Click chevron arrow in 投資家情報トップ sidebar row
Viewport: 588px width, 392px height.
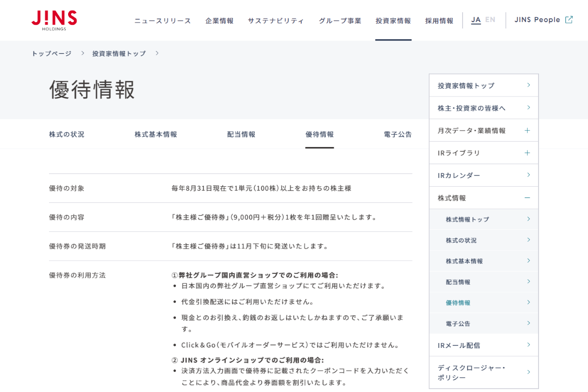click(x=529, y=85)
